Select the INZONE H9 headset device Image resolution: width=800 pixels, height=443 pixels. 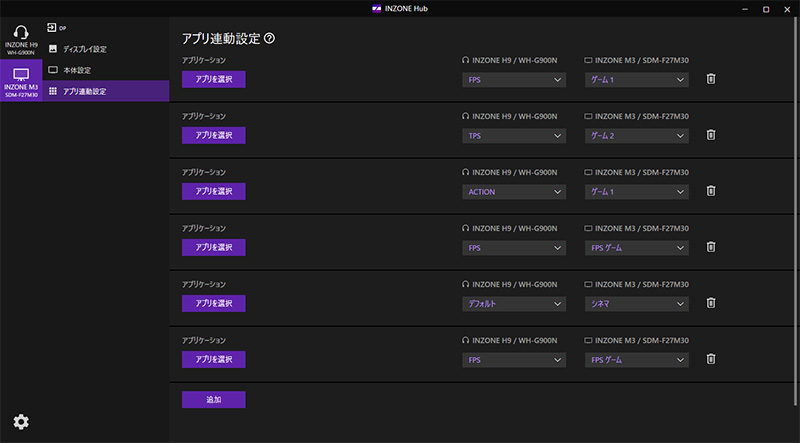point(21,41)
